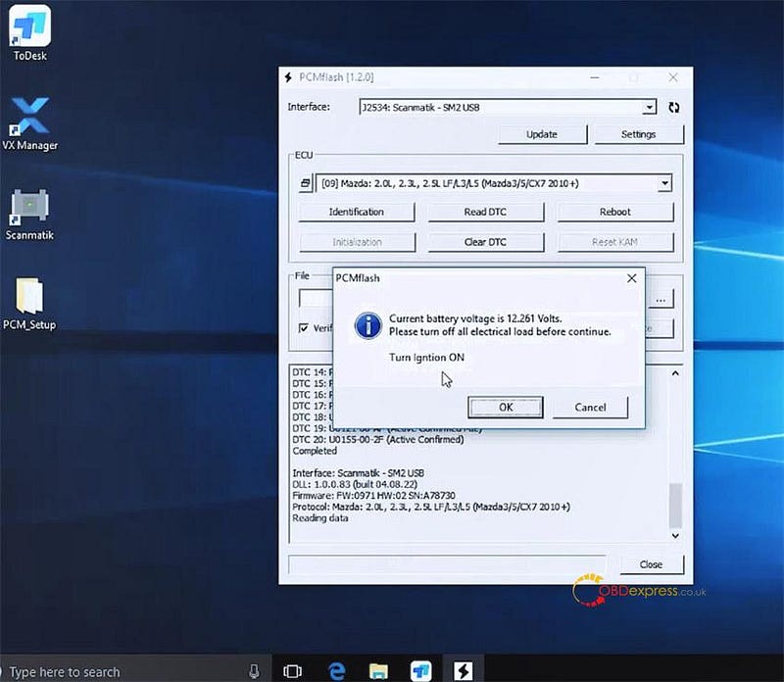Click the Identification button
The width and height of the screenshot is (784, 682).
[357, 212]
